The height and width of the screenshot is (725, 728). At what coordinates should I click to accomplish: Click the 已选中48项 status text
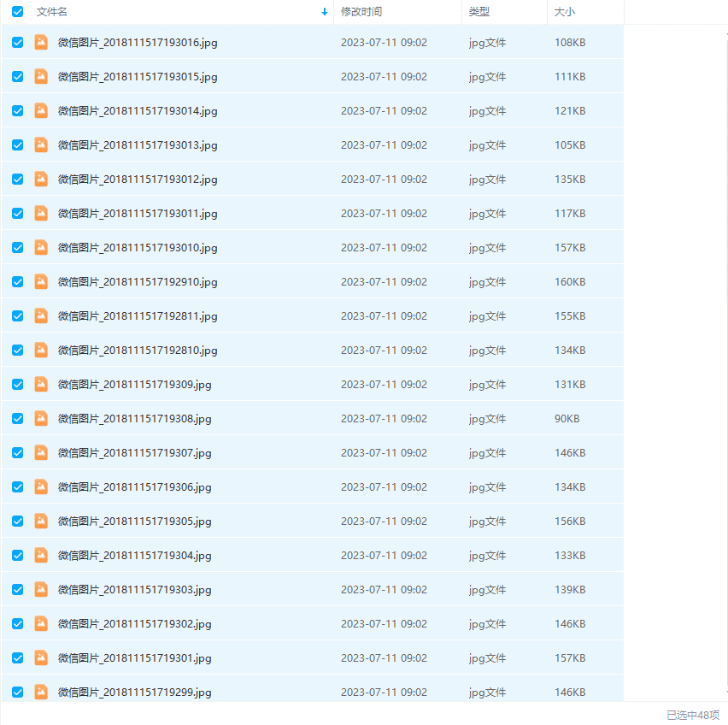point(692,715)
